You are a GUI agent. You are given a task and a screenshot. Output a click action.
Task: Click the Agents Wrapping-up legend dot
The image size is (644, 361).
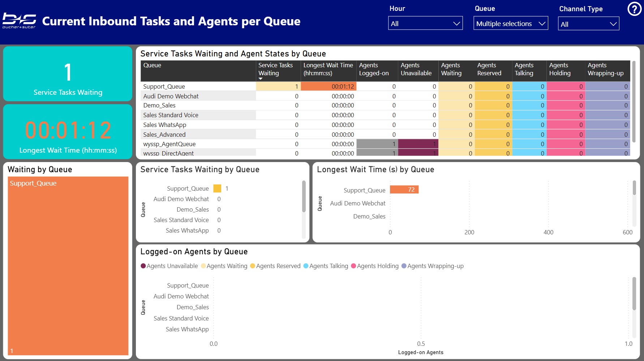coord(404,266)
